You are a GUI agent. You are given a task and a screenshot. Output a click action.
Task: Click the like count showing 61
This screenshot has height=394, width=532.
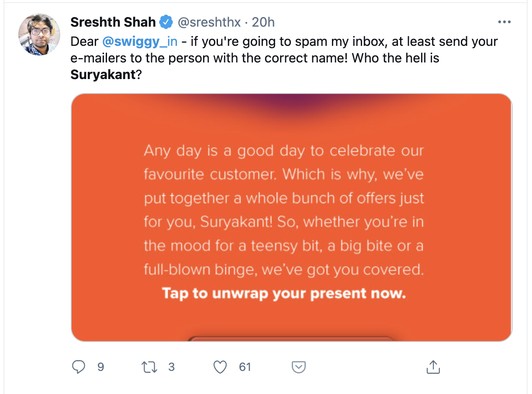[x=245, y=367]
